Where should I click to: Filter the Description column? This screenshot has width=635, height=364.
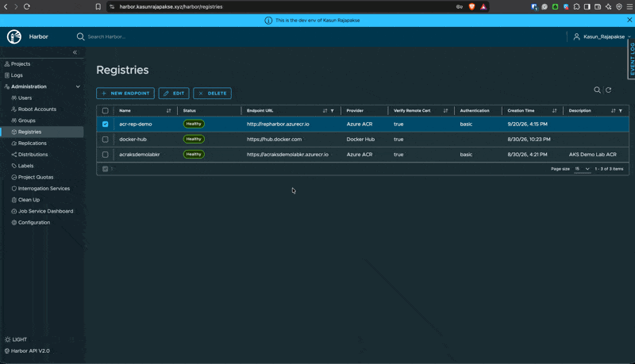pyautogui.click(x=621, y=111)
